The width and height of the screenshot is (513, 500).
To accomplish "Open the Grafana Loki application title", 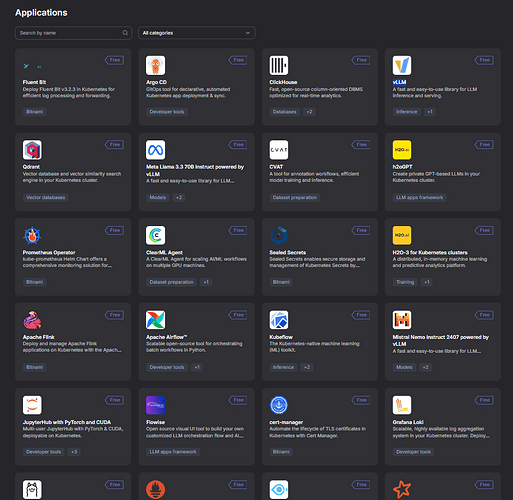I will (x=408, y=422).
